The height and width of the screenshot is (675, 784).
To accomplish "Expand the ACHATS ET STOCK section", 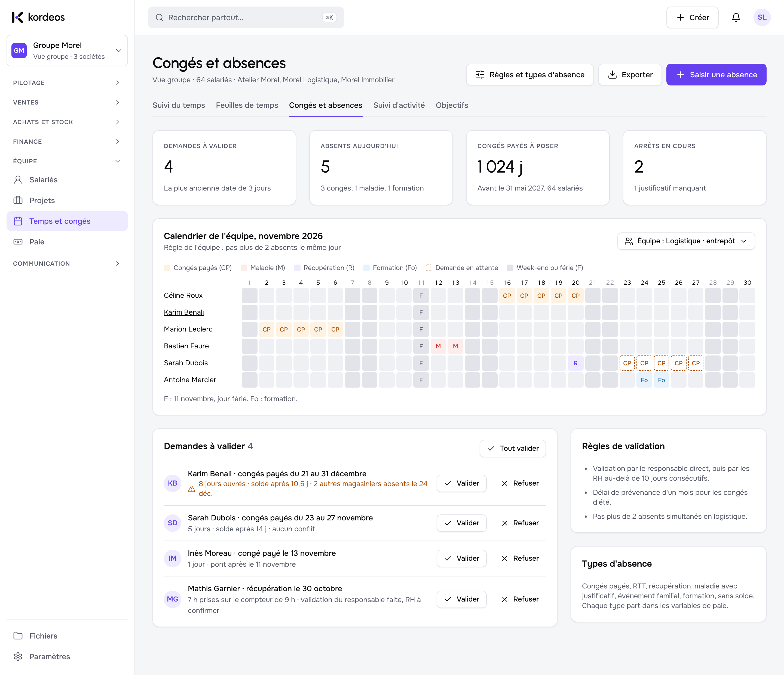I will click(67, 122).
